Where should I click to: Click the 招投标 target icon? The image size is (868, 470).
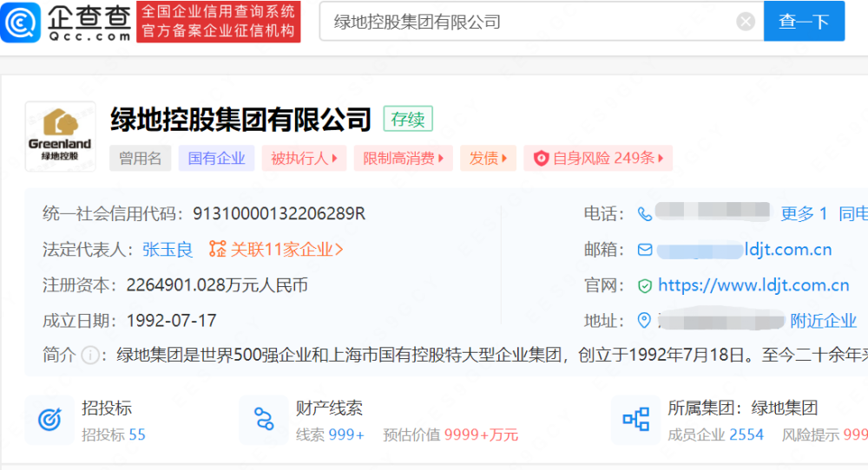[49, 420]
